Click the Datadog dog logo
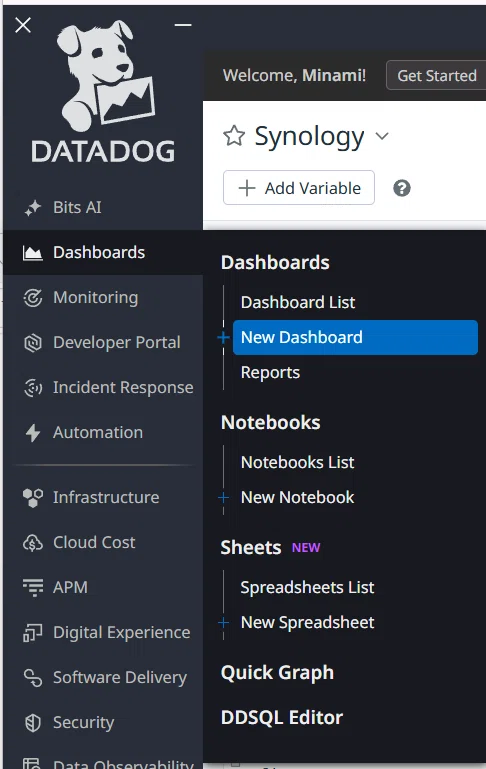486x769 pixels. (103, 92)
